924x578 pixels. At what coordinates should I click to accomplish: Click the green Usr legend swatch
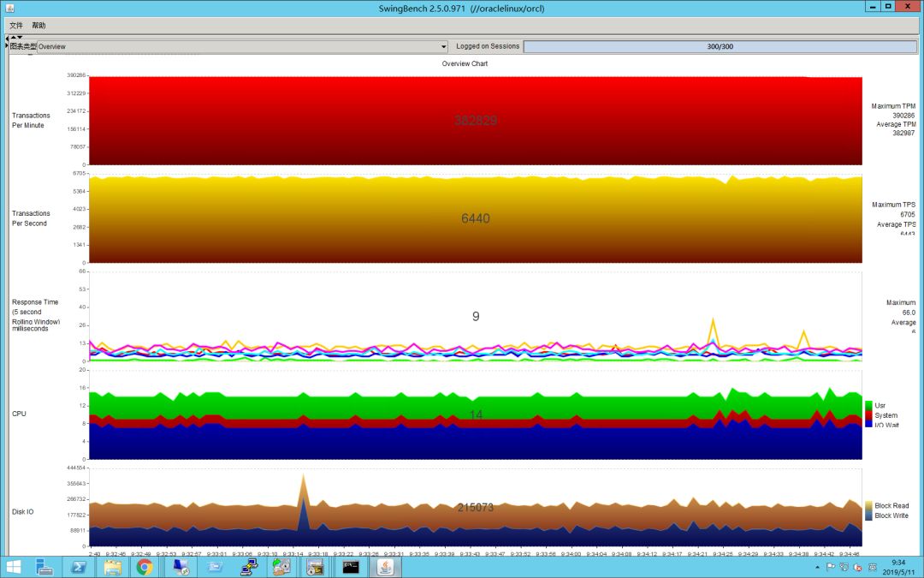[x=868, y=405]
